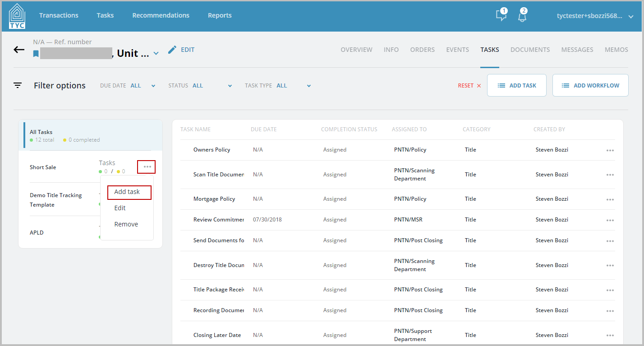The height and width of the screenshot is (346, 644).
Task: Switch to the ORDERS tab
Action: [422, 50]
